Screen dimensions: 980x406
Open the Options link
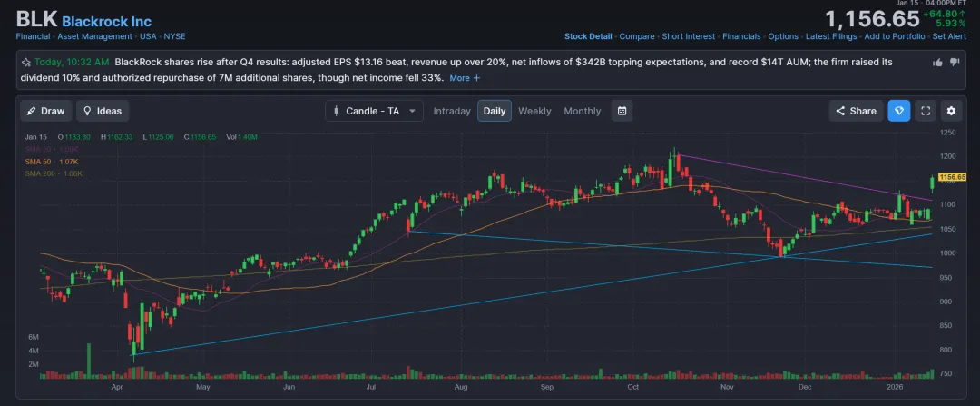point(783,36)
